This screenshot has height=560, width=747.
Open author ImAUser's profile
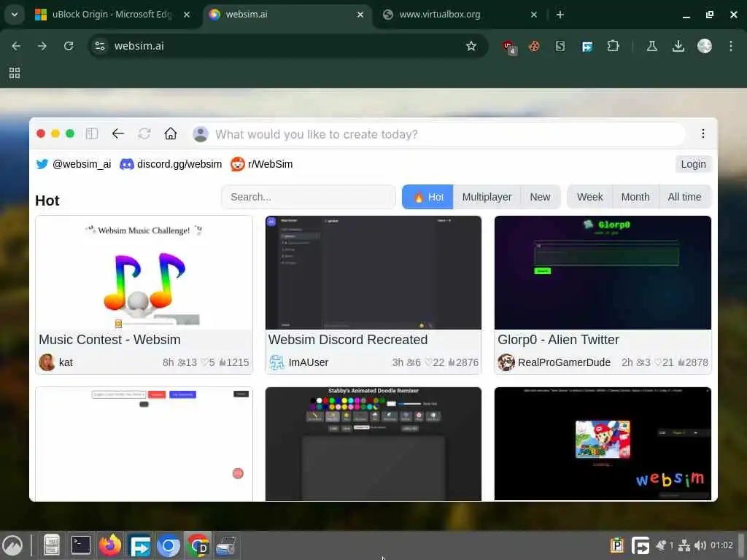pos(298,362)
